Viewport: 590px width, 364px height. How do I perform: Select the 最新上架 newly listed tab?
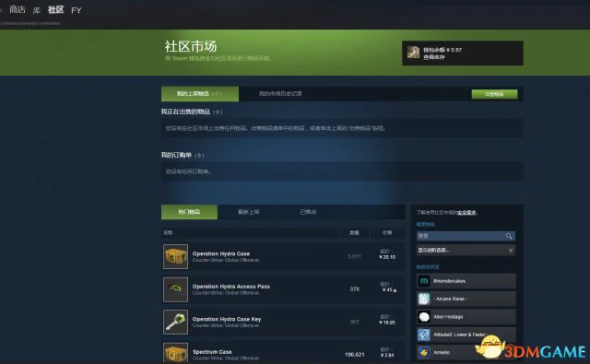pyautogui.click(x=249, y=212)
